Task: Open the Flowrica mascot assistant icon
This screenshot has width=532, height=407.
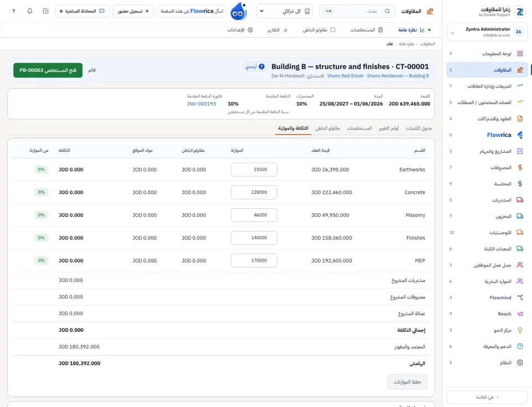Action: click(238, 12)
